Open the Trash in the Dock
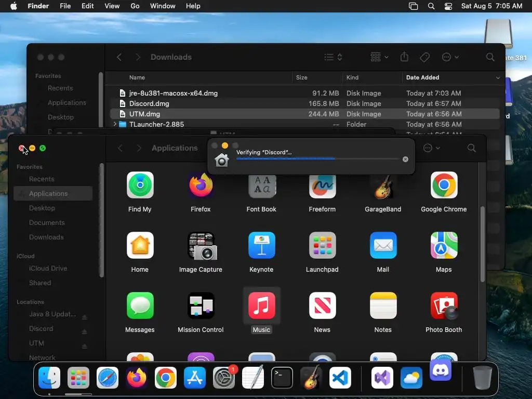532x399 pixels. coord(483,378)
